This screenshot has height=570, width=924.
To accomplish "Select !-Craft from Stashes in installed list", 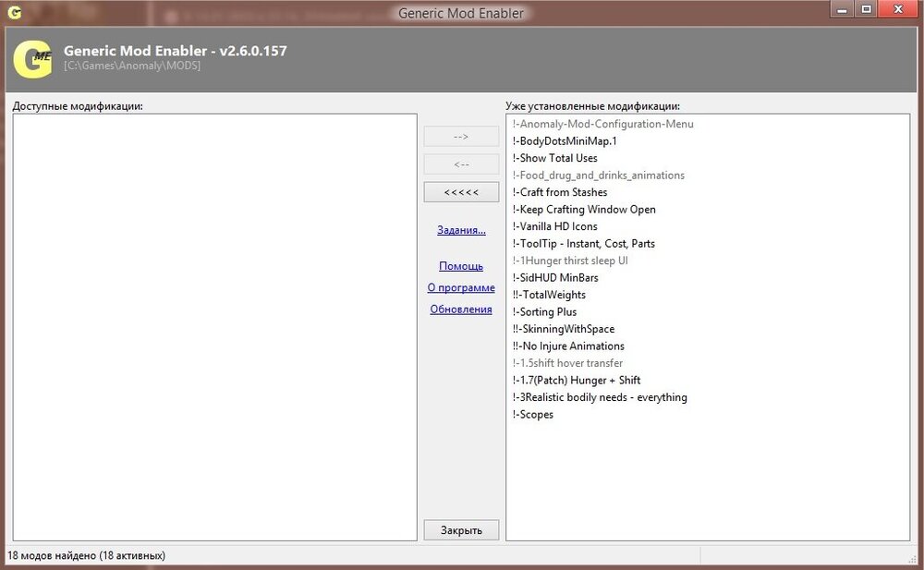I will [x=559, y=192].
